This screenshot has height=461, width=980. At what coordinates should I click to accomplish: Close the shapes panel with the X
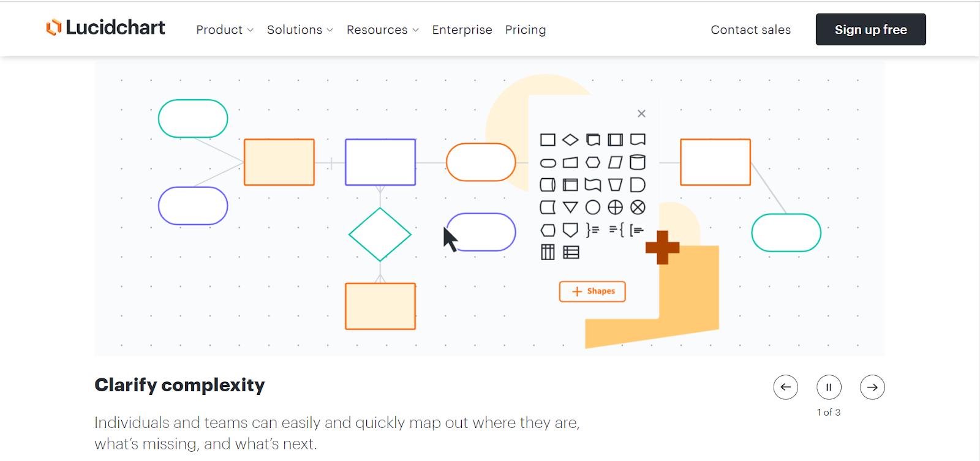(641, 113)
